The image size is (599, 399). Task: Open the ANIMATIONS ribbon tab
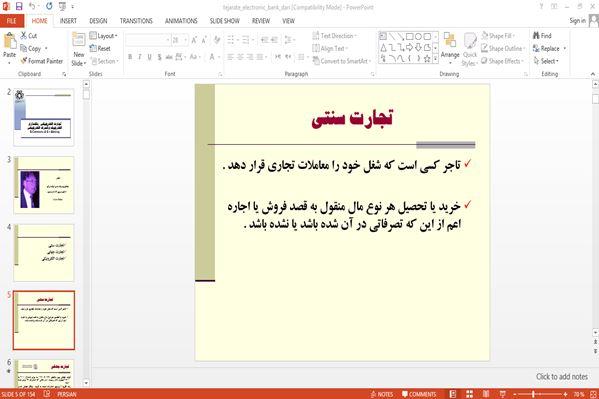tap(181, 21)
